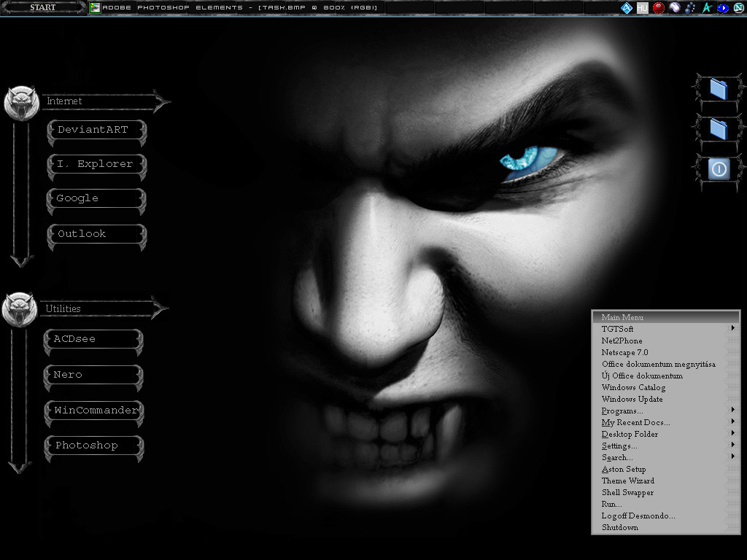Image resolution: width=747 pixels, height=560 pixels.
Task: Open the folder icon atop the right panel
Action: coord(719,89)
